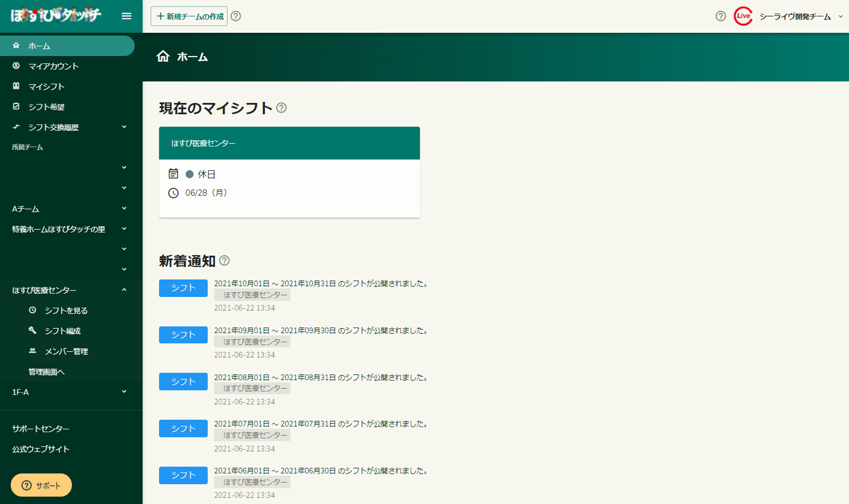The height and width of the screenshot is (504, 849).
Task: Click the calendar icon beside 休日
Action: point(173,173)
